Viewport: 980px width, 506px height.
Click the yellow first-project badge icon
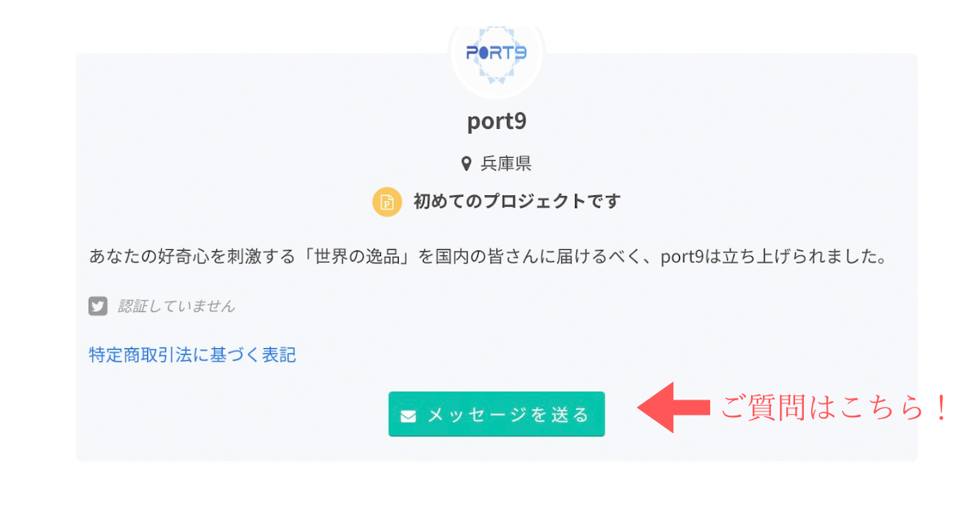387,202
